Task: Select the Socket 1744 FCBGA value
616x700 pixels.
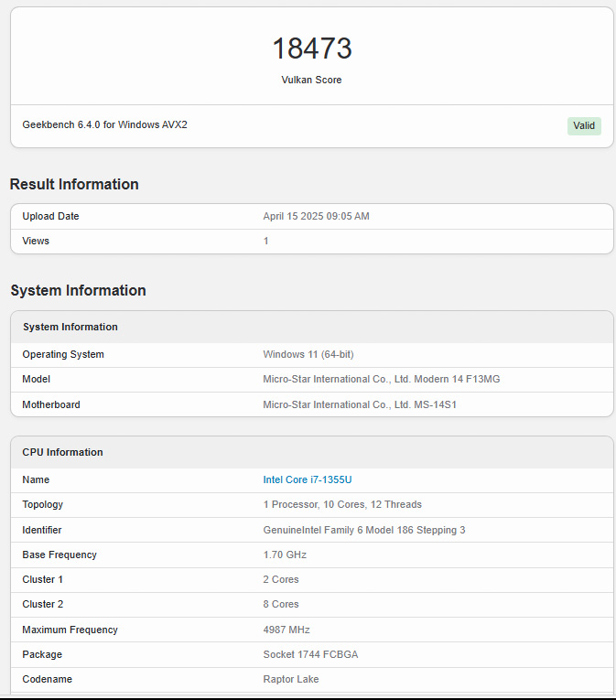Action: (310, 654)
